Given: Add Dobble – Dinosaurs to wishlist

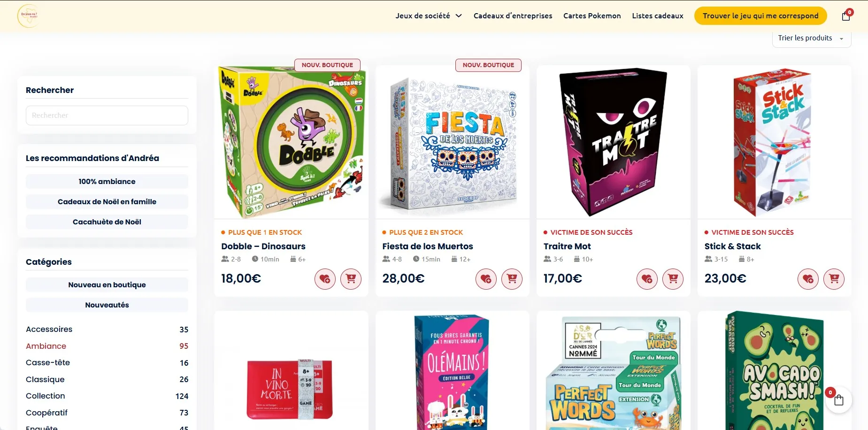Looking at the screenshot, I should click(325, 279).
